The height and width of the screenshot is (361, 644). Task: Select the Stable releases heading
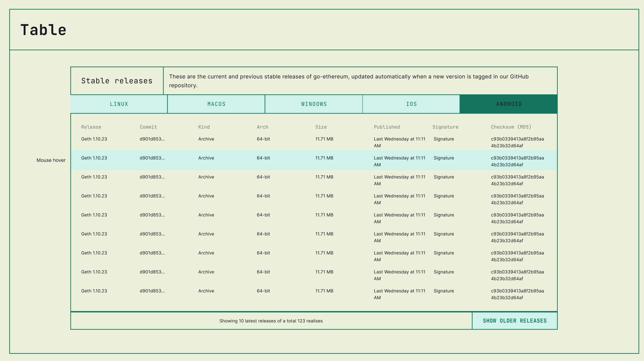click(x=116, y=81)
